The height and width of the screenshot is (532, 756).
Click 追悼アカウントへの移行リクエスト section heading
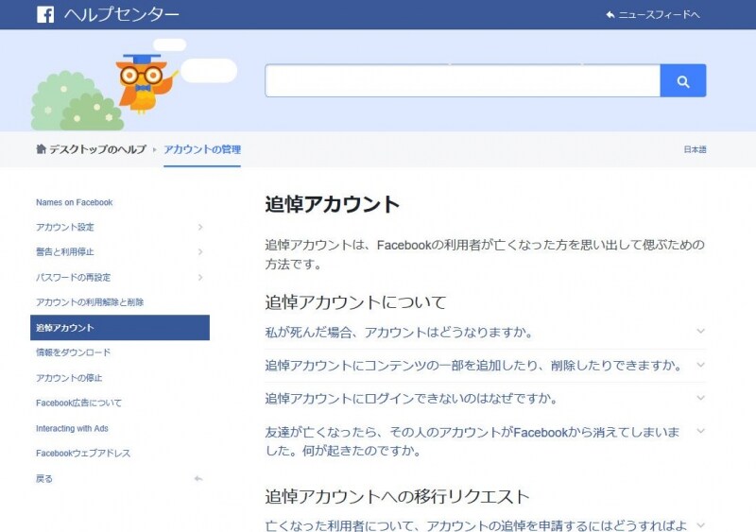pyautogui.click(x=397, y=496)
